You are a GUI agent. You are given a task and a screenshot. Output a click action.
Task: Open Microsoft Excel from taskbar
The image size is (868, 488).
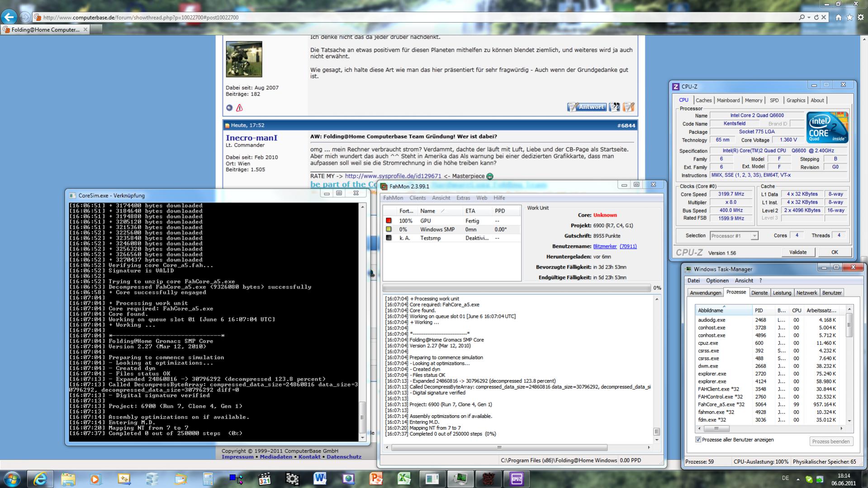pos(404,479)
